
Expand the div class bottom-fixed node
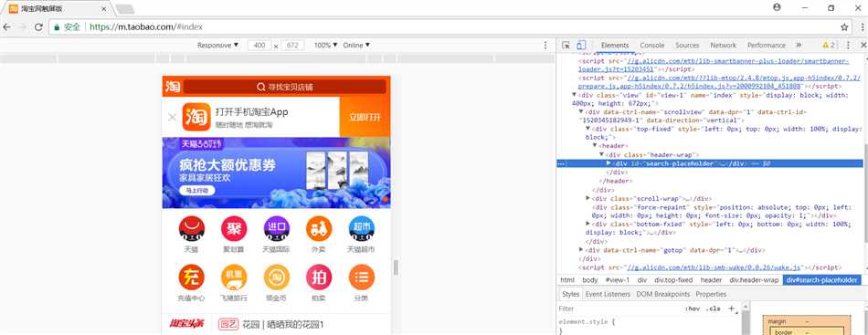pyautogui.click(x=587, y=224)
